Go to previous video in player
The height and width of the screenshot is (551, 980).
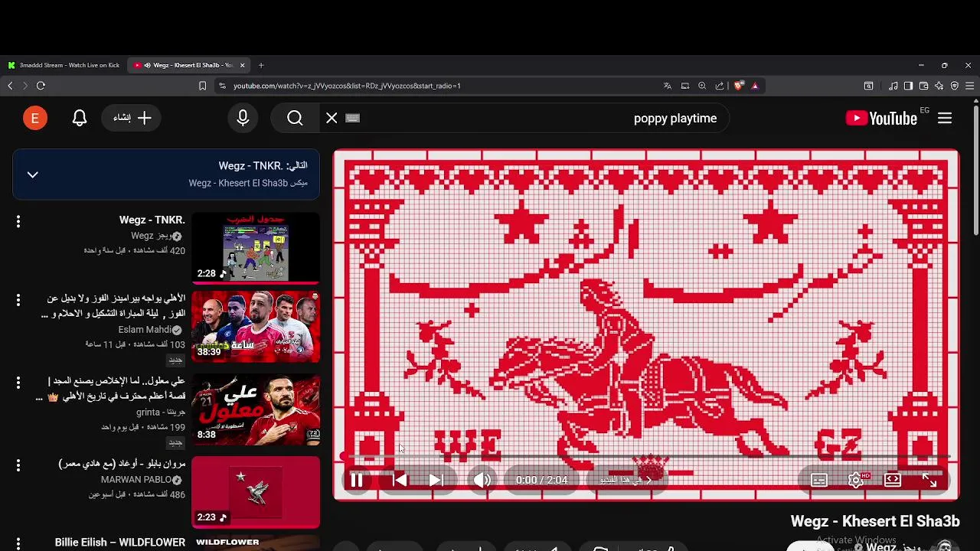pyautogui.click(x=400, y=481)
